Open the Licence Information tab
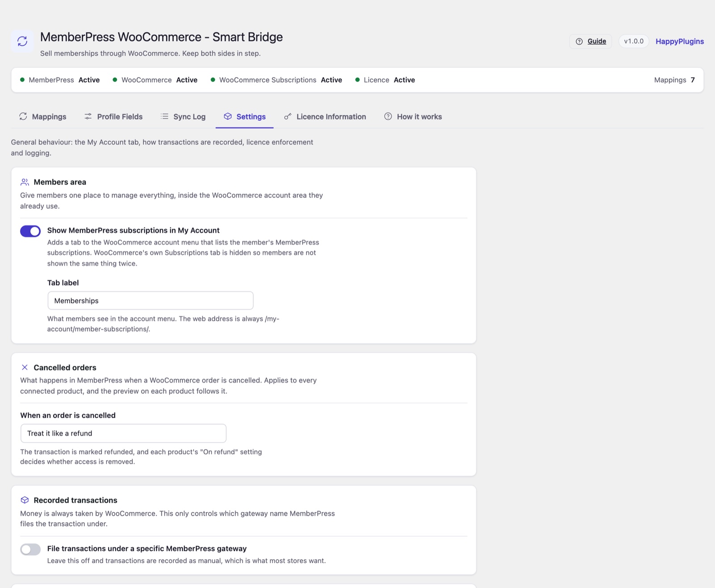This screenshot has width=715, height=588. (x=325, y=117)
